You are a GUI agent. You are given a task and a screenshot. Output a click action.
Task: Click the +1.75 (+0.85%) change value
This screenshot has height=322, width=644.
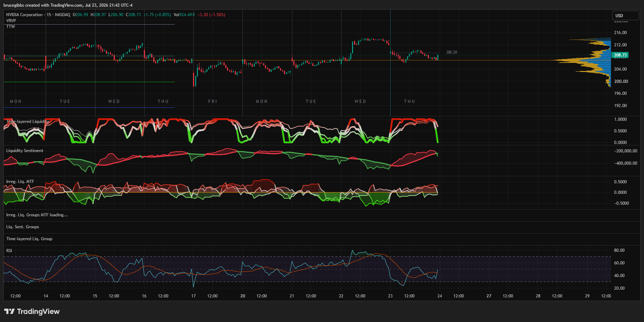[157, 15]
